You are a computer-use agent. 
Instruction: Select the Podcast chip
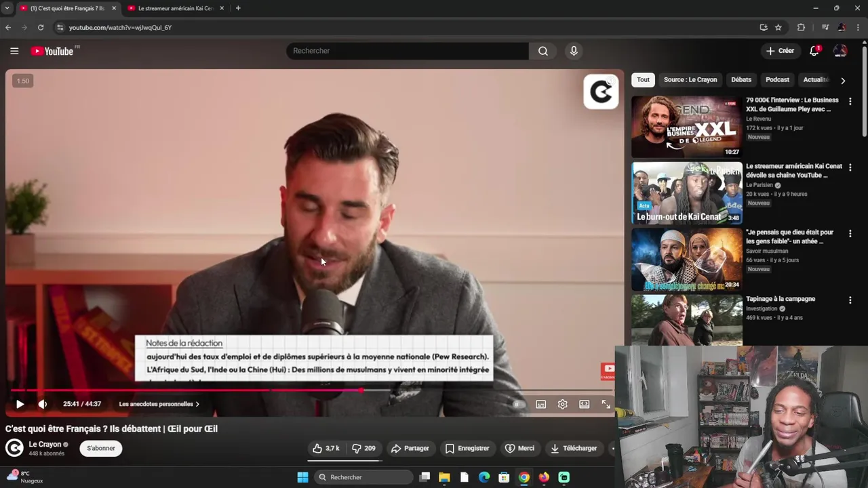777,80
